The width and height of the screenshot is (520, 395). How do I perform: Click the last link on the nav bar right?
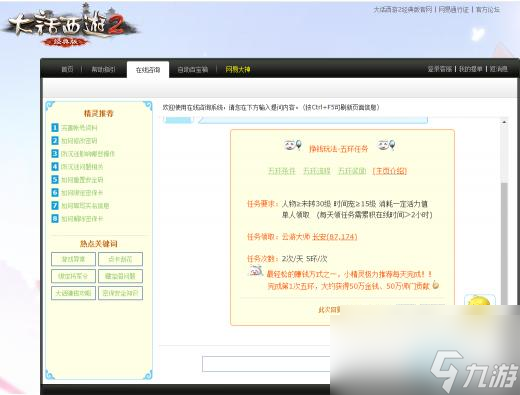pyautogui.click(x=498, y=69)
